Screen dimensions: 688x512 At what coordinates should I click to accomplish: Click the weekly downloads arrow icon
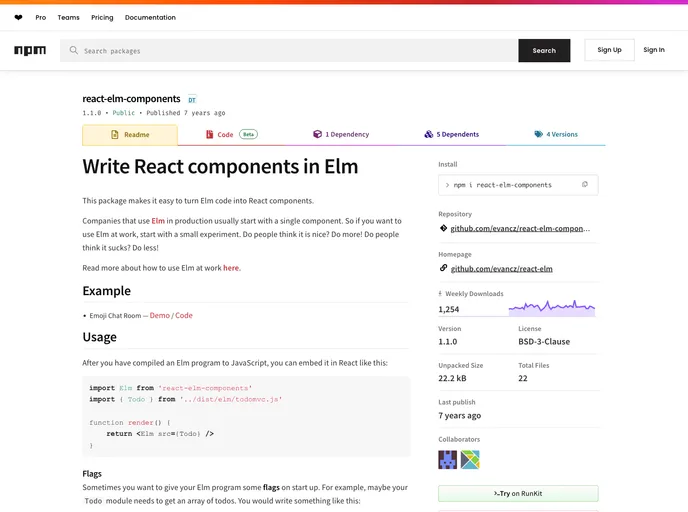click(440, 294)
